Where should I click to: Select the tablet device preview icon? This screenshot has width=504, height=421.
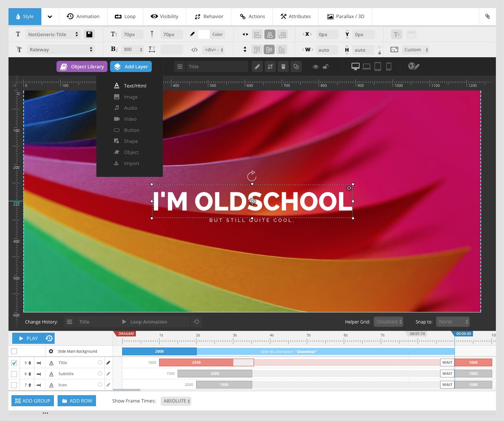point(378,66)
